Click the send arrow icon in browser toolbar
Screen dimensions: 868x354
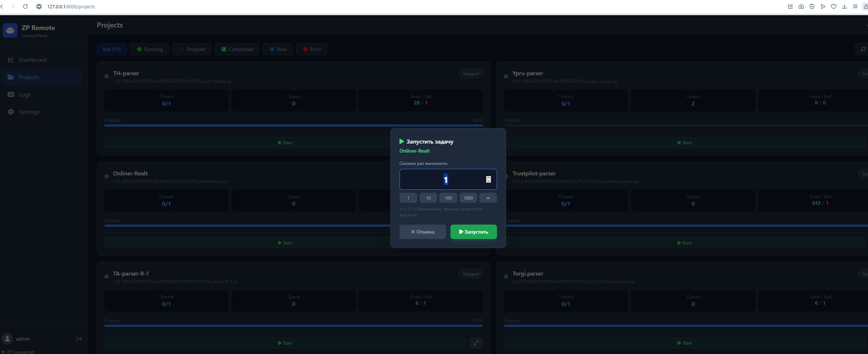pyautogui.click(x=823, y=7)
